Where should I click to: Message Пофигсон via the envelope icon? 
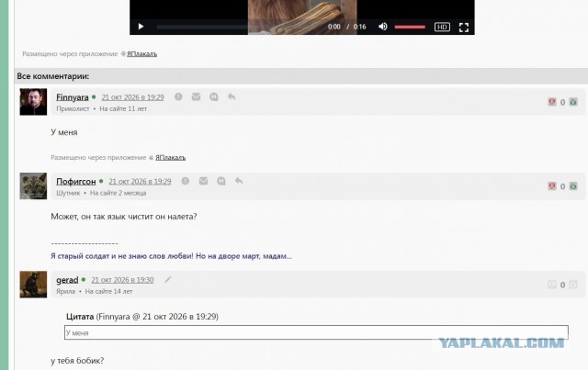point(203,181)
